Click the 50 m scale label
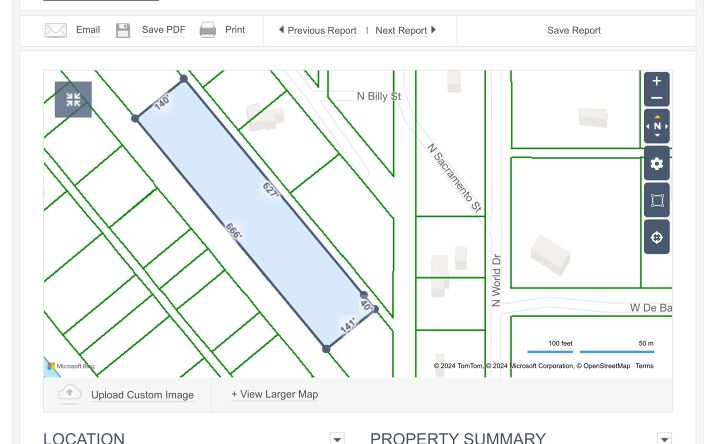Image resolution: width=716 pixels, height=444 pixels. tap(646, 344)
